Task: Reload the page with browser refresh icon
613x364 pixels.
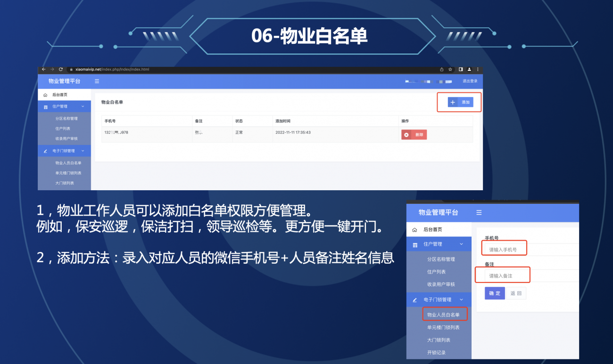Action: pyautogui.click(x=61, y=69)
